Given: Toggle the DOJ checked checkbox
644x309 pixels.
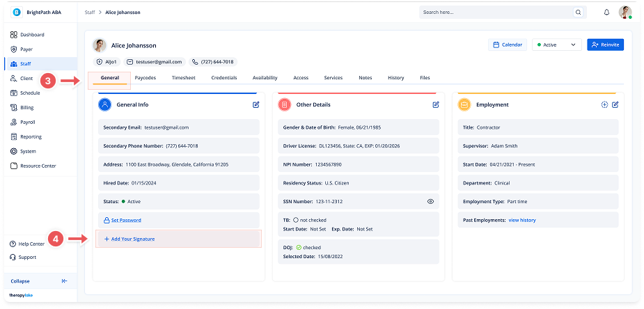Looking at the screenshot, I should click(298, 247).
